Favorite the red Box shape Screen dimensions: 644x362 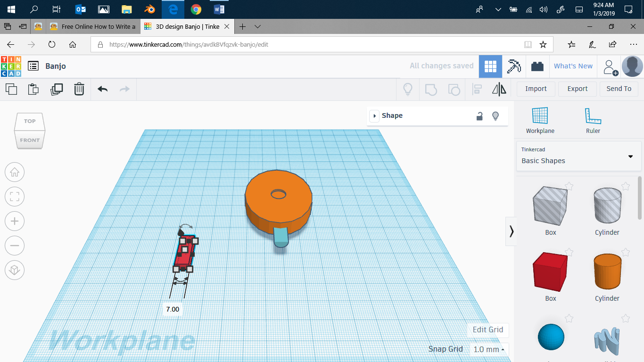(569, 252)
